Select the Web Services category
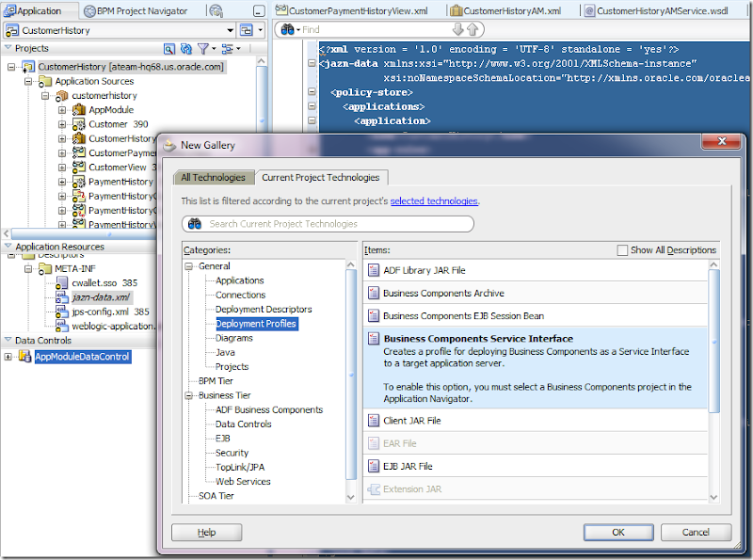This screenshot has width=753, height=560. click(x=243, y=482)
